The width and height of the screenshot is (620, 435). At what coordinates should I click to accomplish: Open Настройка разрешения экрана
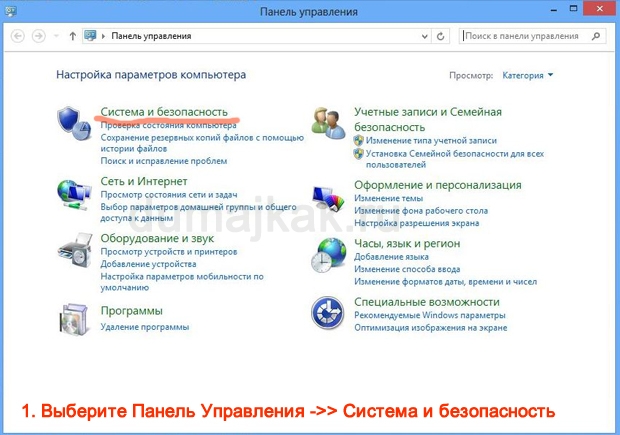(417, 223)
